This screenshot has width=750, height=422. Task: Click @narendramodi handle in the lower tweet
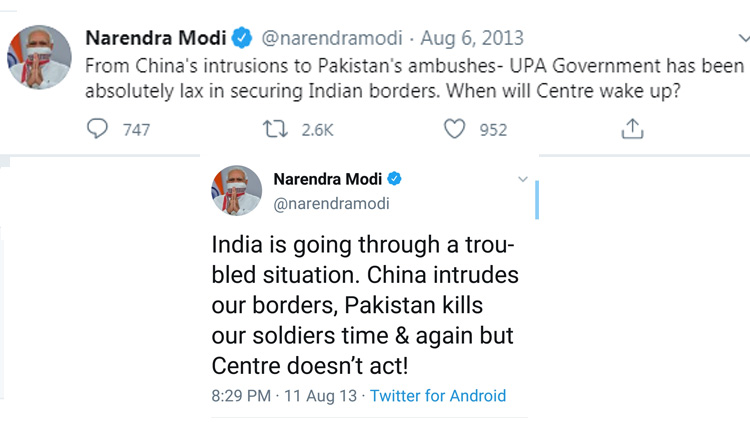tap(331, 203)
